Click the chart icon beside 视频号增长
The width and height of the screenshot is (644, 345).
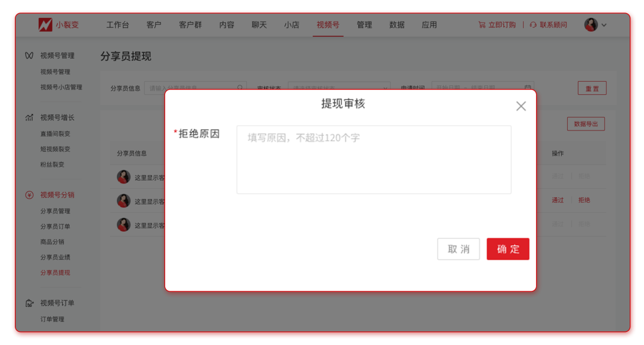coord(29,117)
